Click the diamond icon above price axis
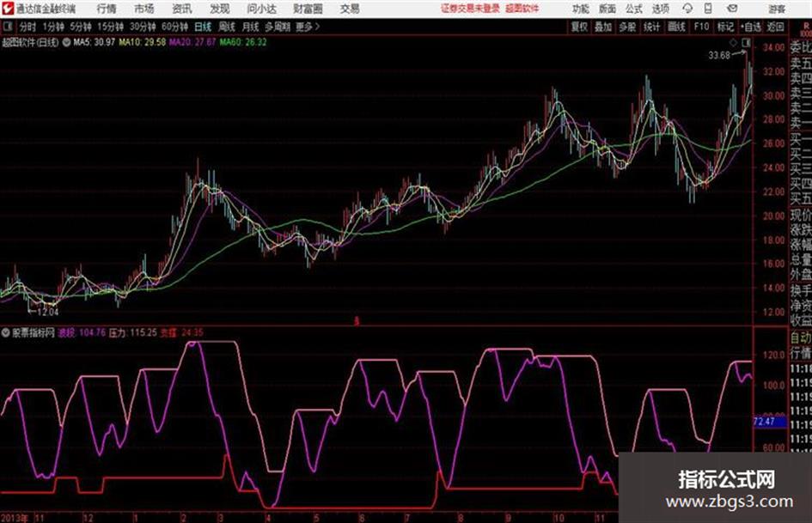Viewport: 812px width, 523px height. (x=733, y=43)
